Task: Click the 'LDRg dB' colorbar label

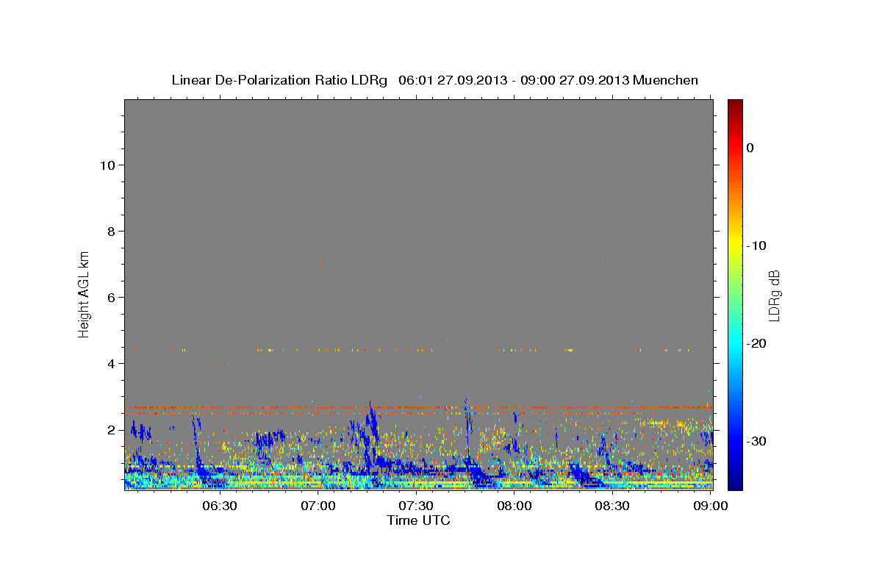Action: [x=773, y=295]
